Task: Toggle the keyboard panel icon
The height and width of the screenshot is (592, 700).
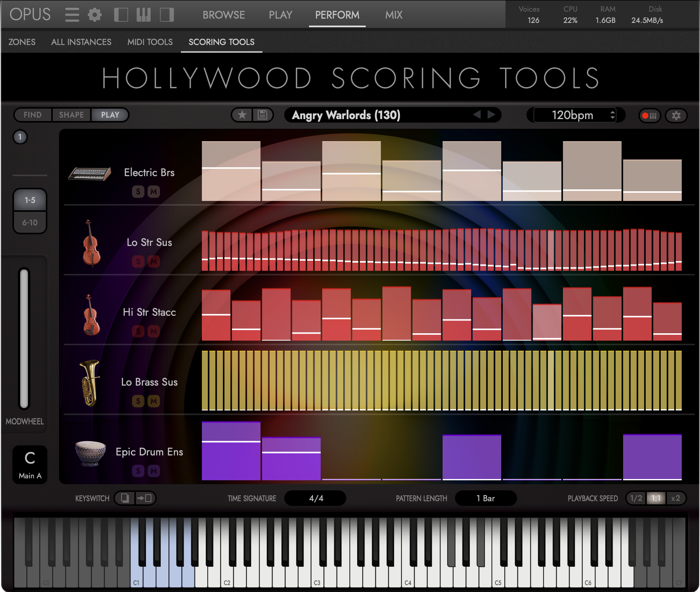Action: coord(144,15)
